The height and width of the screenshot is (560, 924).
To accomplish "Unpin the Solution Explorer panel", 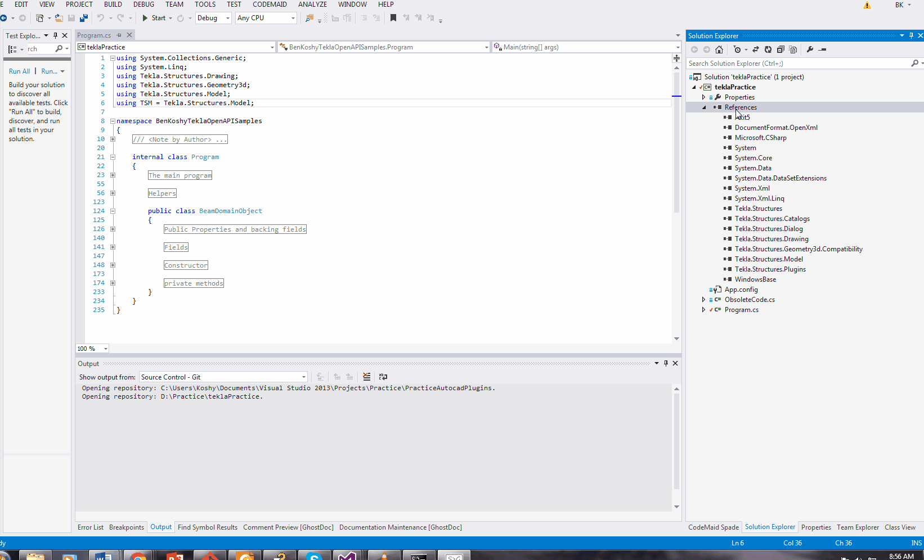I will (x=911, y=35).
